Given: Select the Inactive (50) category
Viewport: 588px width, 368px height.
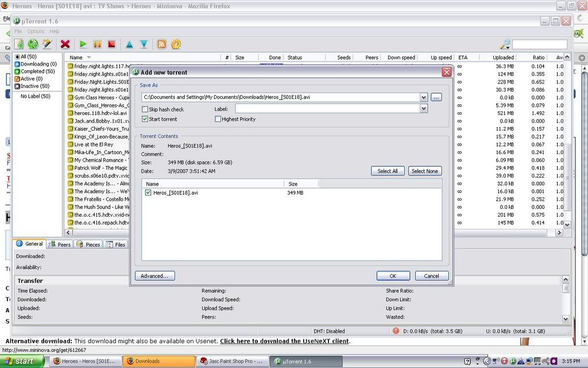Looking at the screenshot, I should [32, 86].
